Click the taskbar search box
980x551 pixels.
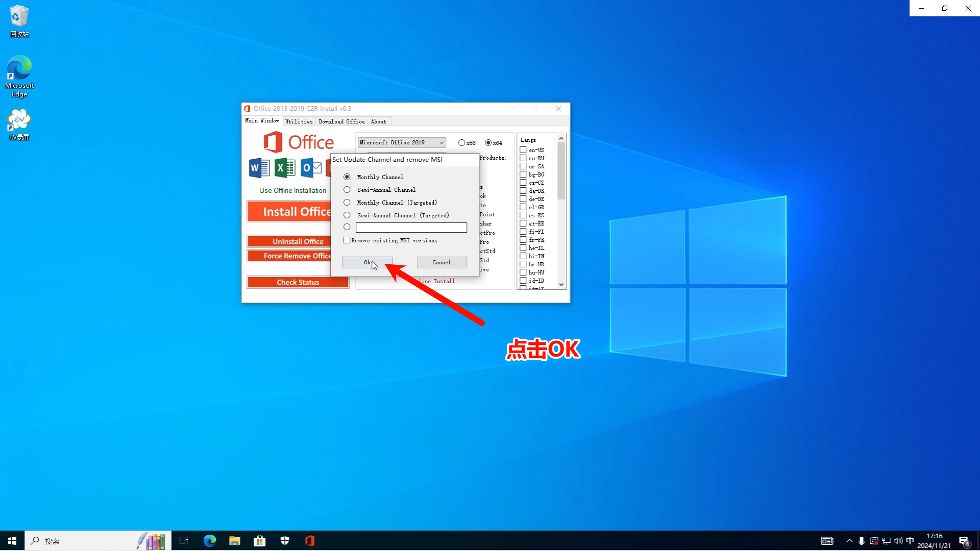(x=98, y=541)
